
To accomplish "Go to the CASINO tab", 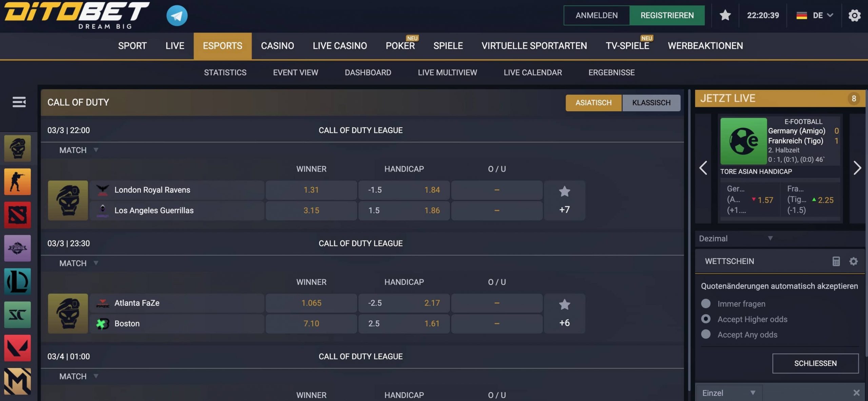I will pyautogui.click(x=277, y=46).
